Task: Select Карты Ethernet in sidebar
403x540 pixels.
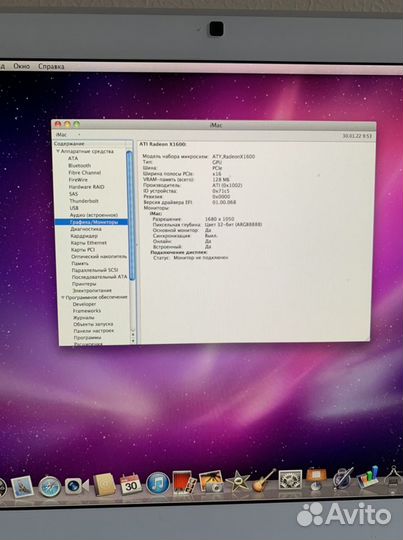Action: (89, 243)
